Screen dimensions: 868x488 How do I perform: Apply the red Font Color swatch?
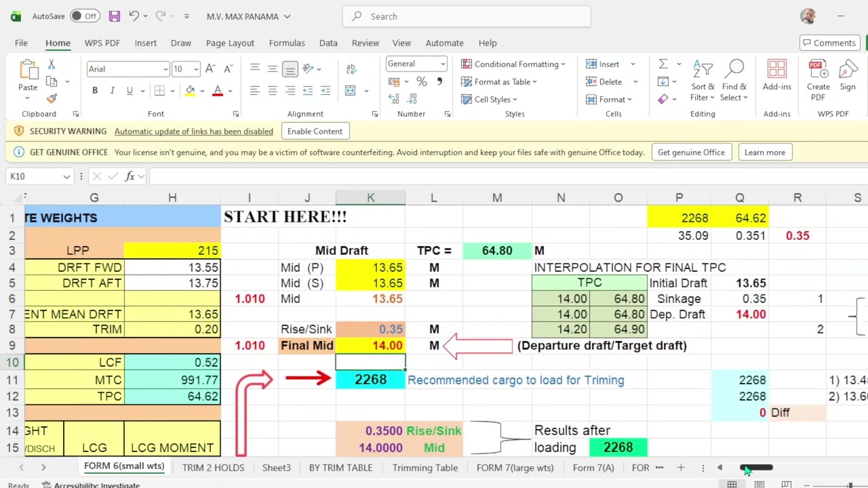click(x=218, y=91)
